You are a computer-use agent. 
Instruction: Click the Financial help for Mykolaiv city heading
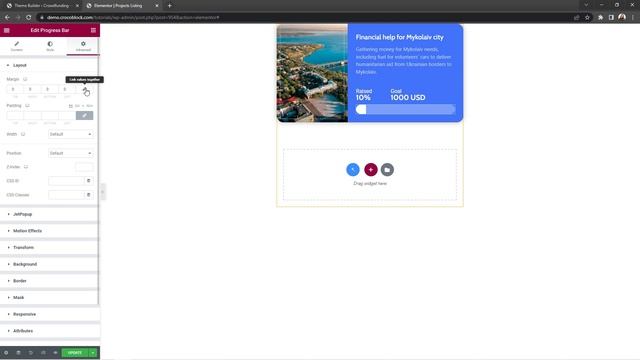pos(400,37)
